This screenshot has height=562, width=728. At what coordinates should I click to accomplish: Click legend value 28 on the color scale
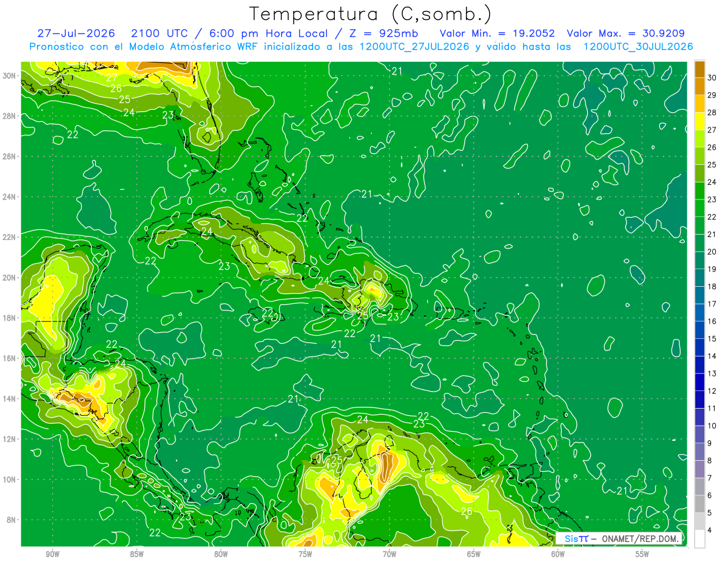tap(712, 113)
